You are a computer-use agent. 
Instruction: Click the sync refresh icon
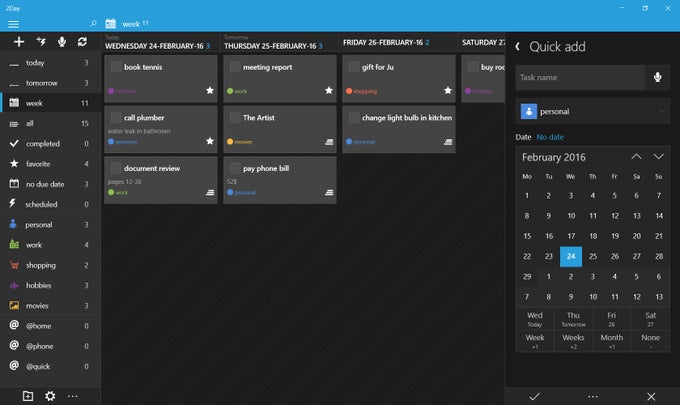pyautogui.click(x=82, y=41)
